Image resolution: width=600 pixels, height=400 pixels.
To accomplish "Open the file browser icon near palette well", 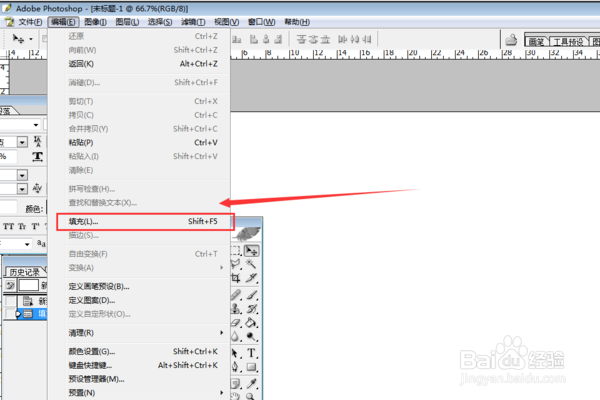I will click(x=511, y=39).
